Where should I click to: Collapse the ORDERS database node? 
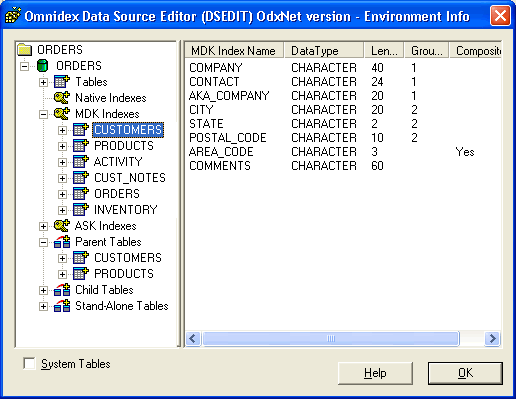[x=24, y=66]
